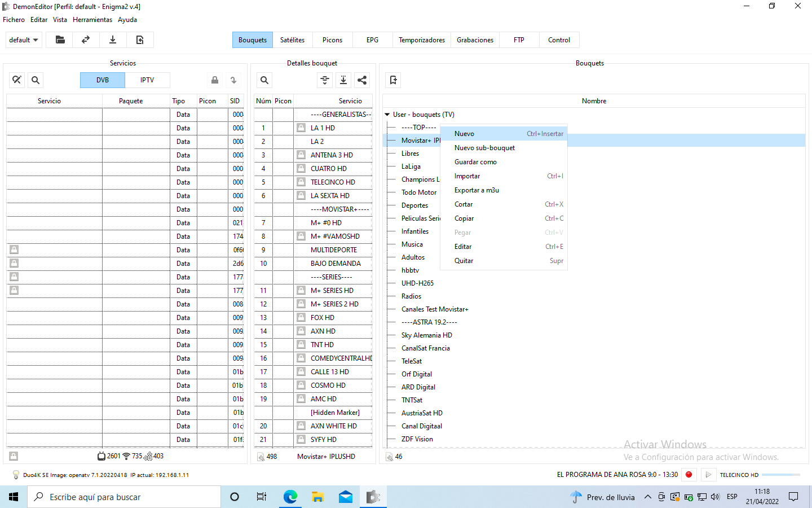The image size is (812, 508).
Task: Switch to the Satélites tab
Action: point(292,40)
